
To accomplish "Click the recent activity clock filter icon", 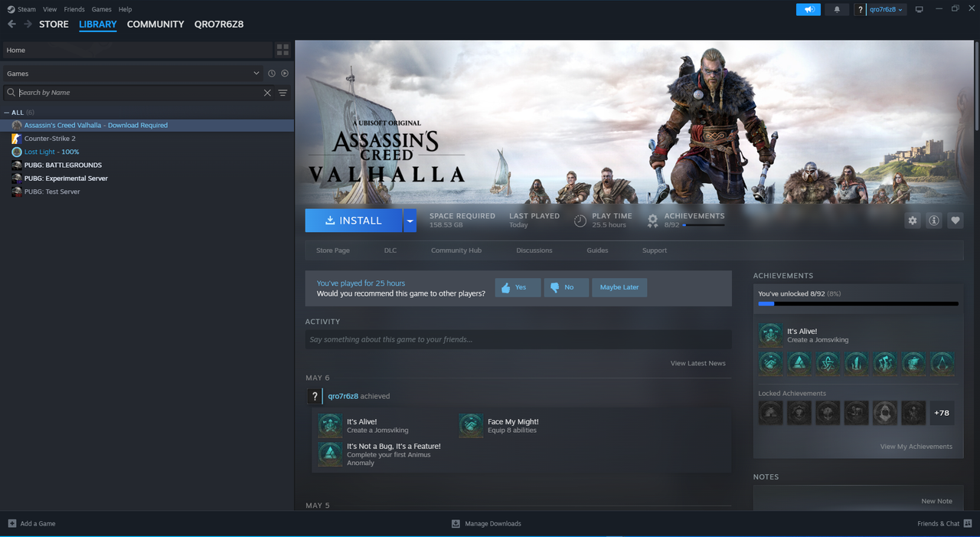I will (x=271, y=74).
